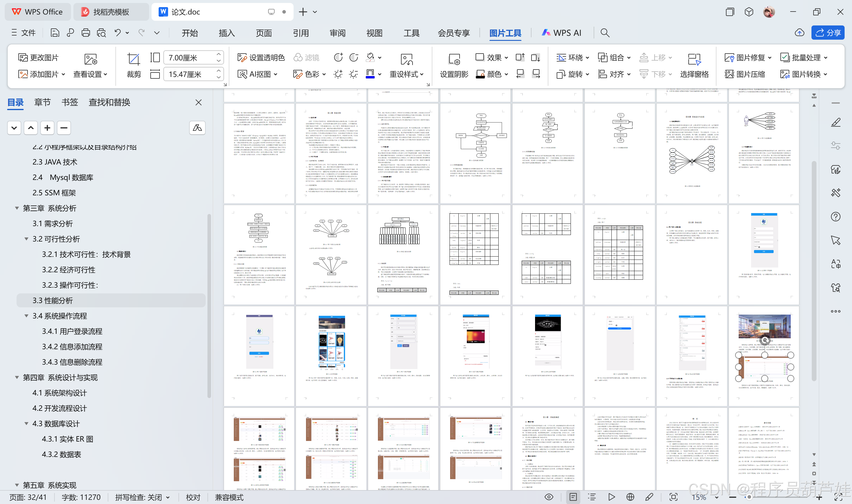Select 3.3 性能分析 heading in TOC
Viewport: 852px width, 504px height.
(111, 301)
